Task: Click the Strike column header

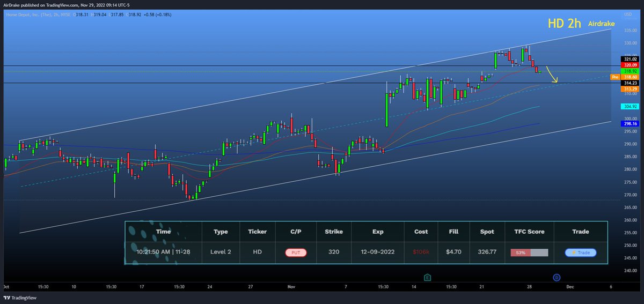Action: [333, 232]
